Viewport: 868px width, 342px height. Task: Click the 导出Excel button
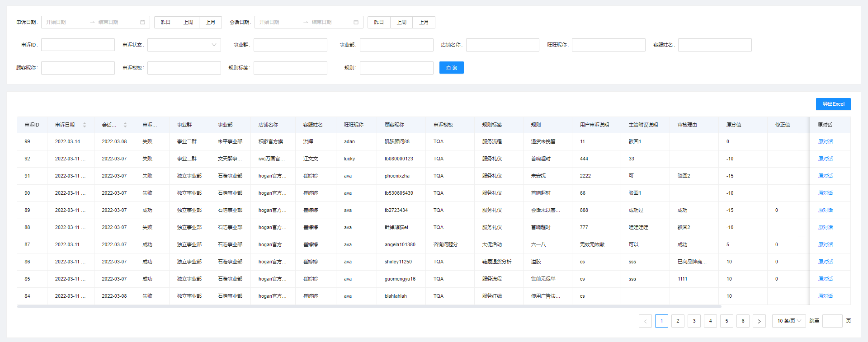tap(833, 104)
